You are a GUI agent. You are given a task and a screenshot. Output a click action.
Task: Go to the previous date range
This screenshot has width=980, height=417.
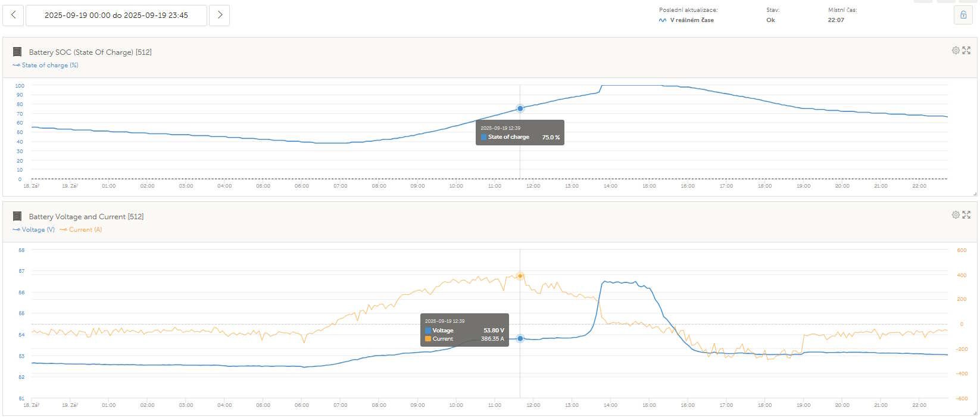point(13,15)
